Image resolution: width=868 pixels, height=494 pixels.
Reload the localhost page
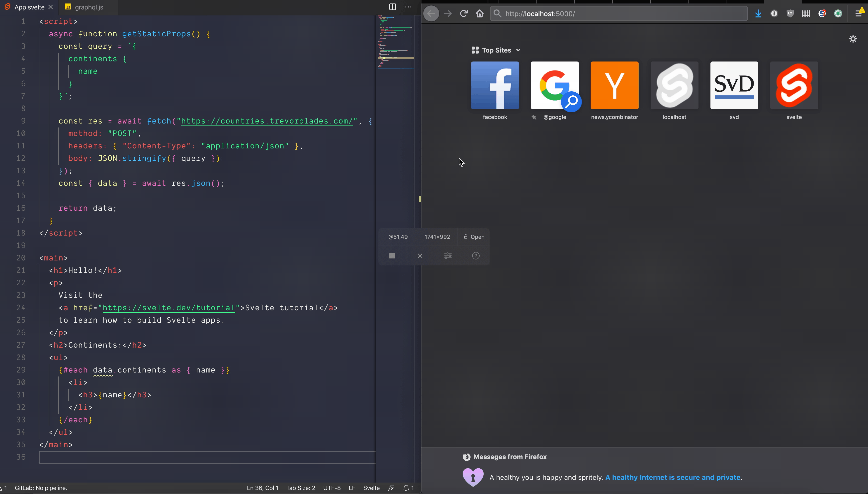(464, 14)
